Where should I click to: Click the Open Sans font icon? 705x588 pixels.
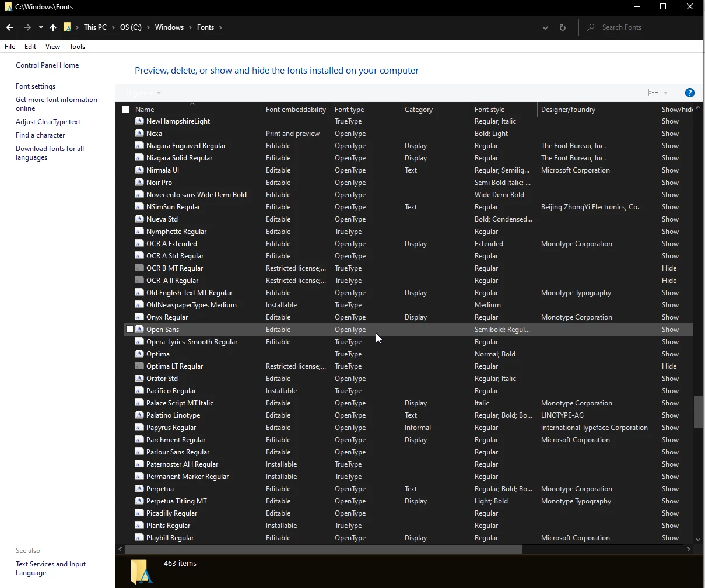[x=139, y=330]
